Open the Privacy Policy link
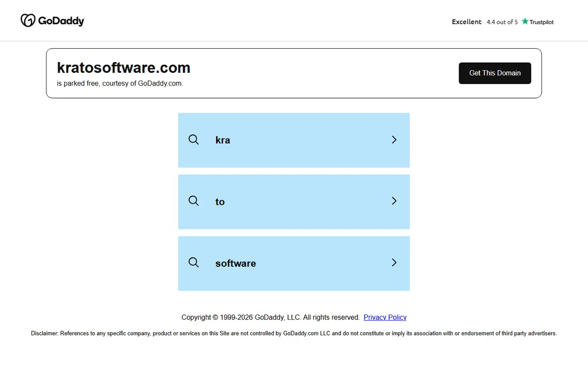The width and height of the screenshot is (588, 368). click(x=385, y=317)
